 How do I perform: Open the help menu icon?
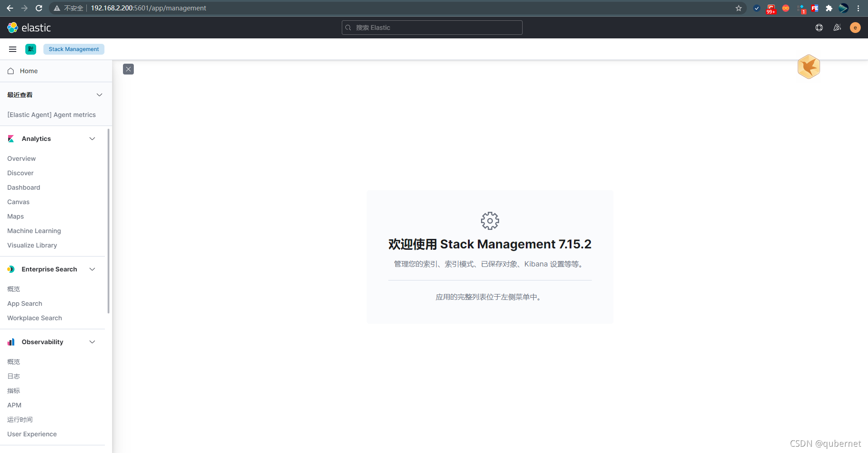click(x=819, y=28)
